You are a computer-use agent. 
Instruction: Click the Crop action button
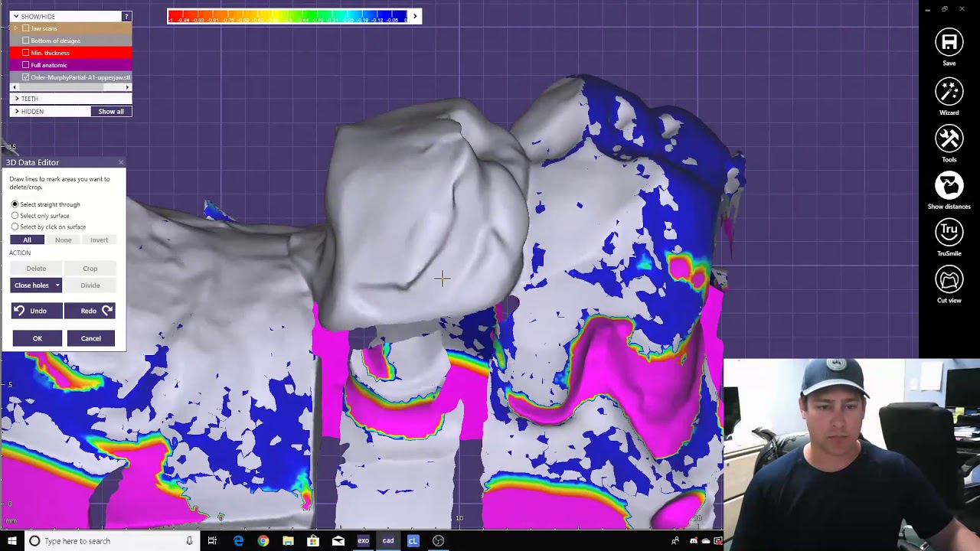(90, 269)
